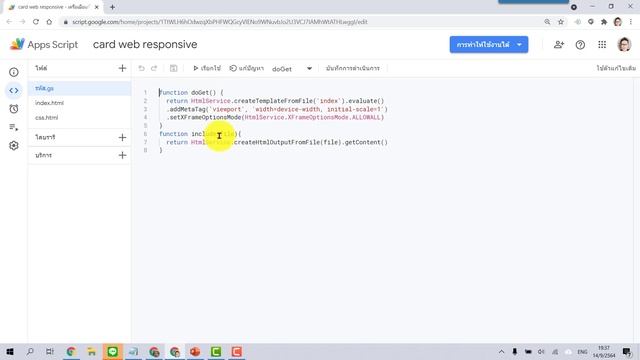Click line with setXFrameOptionsMode code
This screenshot has height=360, width=640.
(275, 117)
